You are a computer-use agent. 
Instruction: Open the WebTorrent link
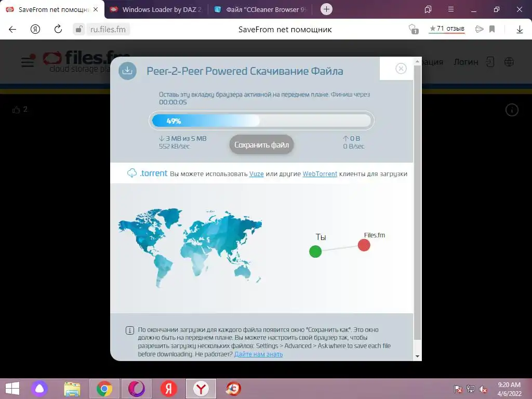[x=320, y=174]
